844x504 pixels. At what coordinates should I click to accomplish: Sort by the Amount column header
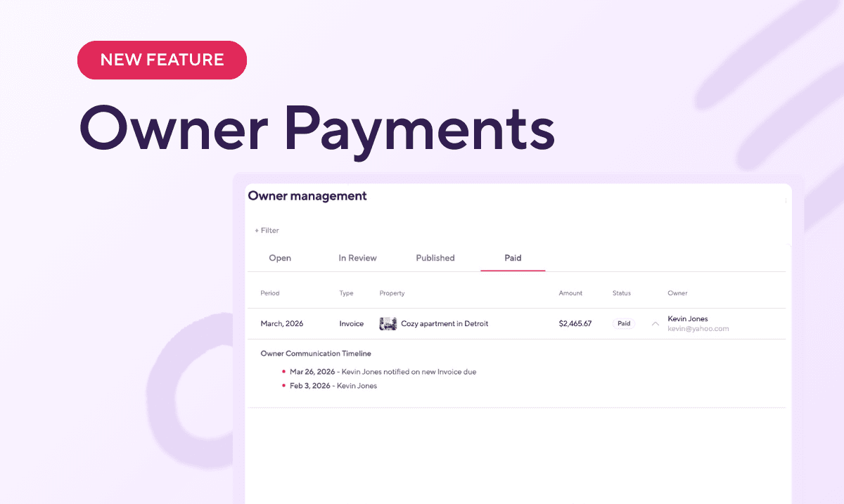[570, 293]
